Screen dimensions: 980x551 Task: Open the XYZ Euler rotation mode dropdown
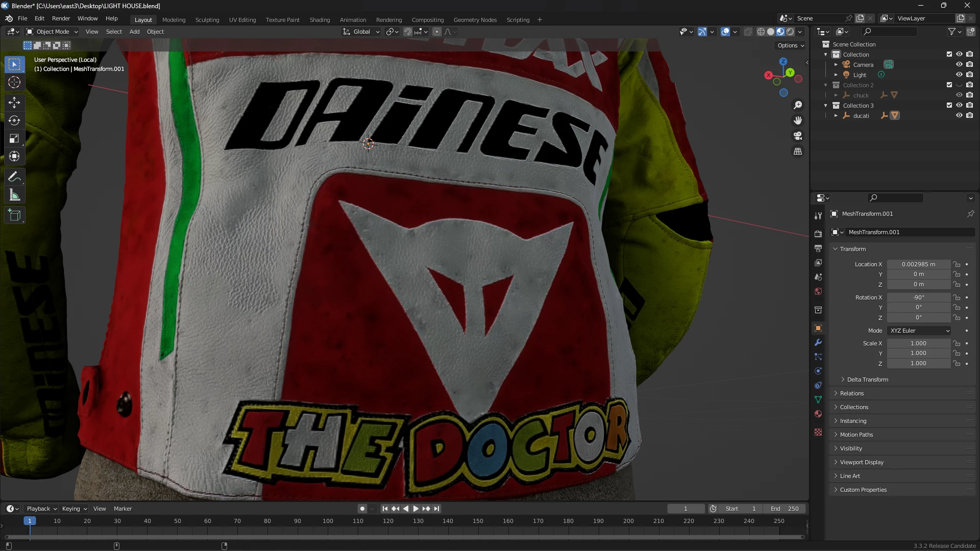[x=919, y=331]
